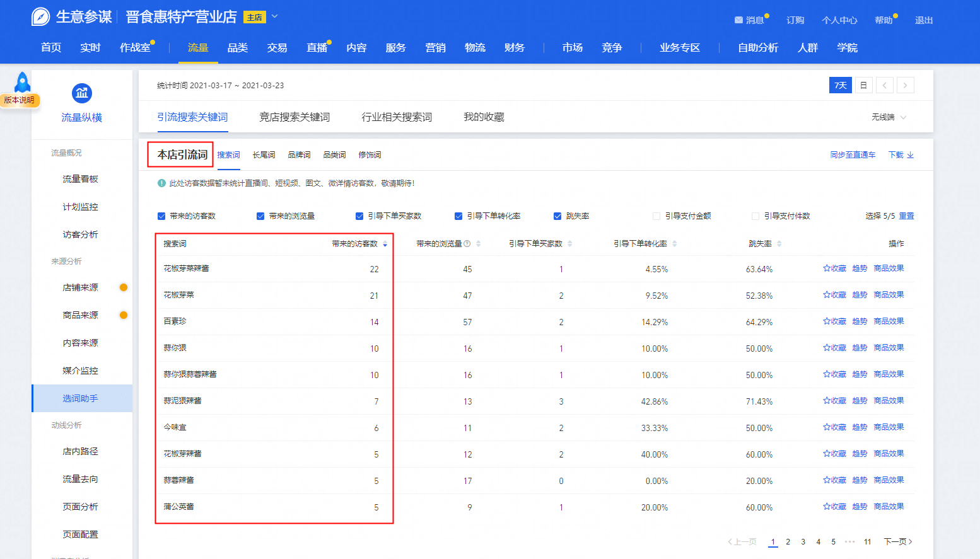Expand shop switcher arrow next to 主店
Screen dimensions: 980x559
click(275, 16)
